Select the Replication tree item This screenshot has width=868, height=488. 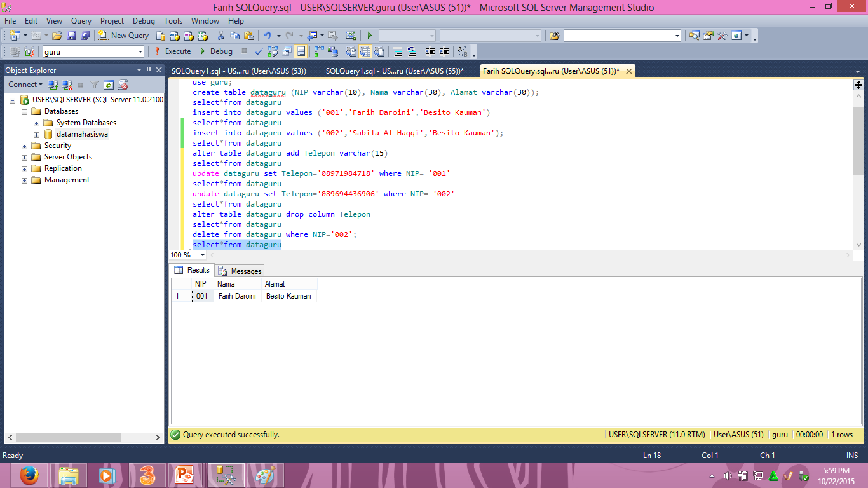tap(63, 168)
